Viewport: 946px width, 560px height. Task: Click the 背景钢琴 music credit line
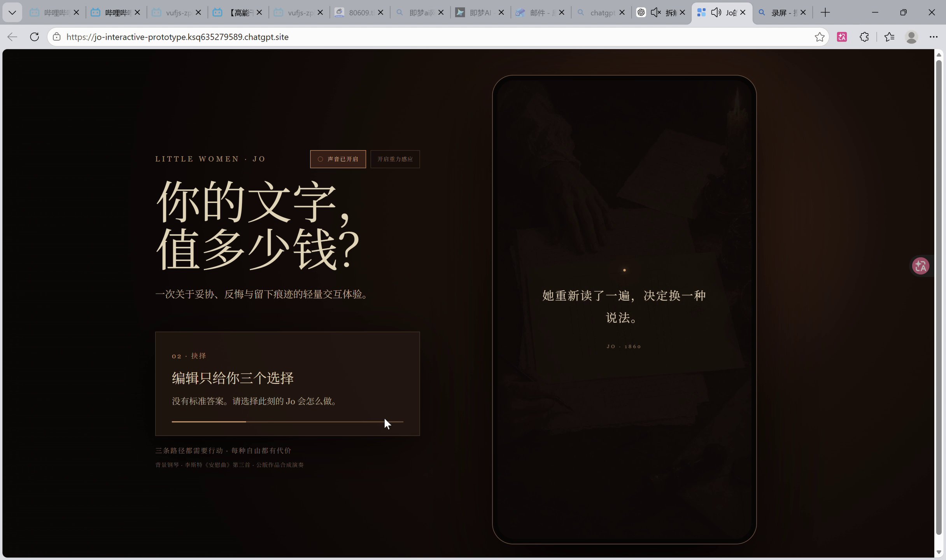pyautogui.click(x=229, y=465)
